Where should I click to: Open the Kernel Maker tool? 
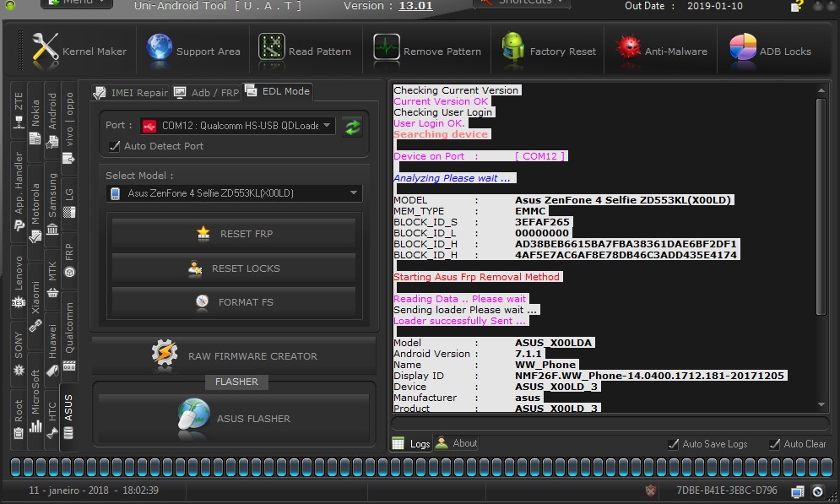coord(79,51)
